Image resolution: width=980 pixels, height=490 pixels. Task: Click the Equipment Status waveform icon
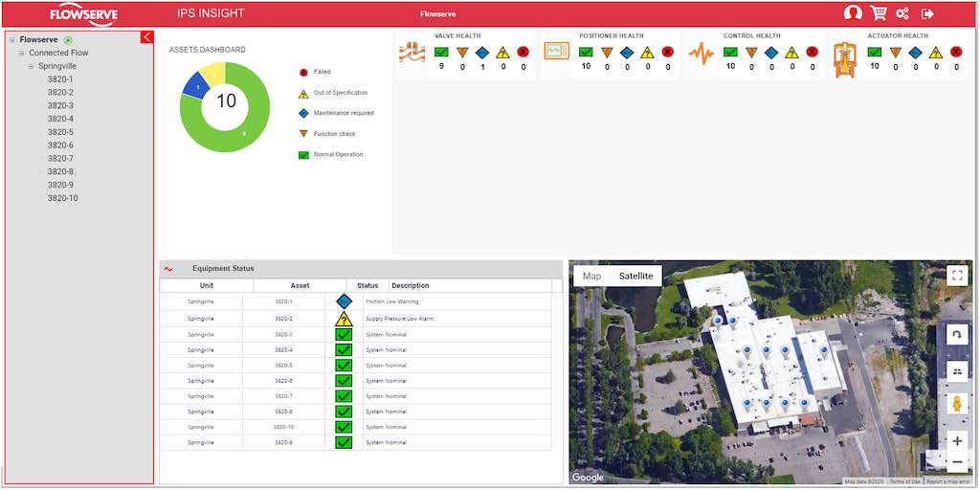click(x=168, y=269)
